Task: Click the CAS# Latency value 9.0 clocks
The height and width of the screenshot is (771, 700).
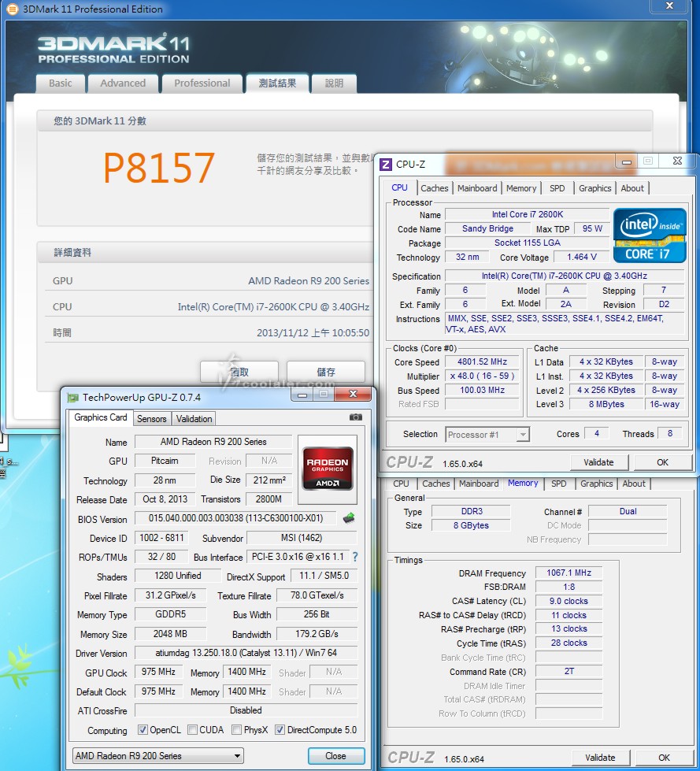Action: click(569, 601)
